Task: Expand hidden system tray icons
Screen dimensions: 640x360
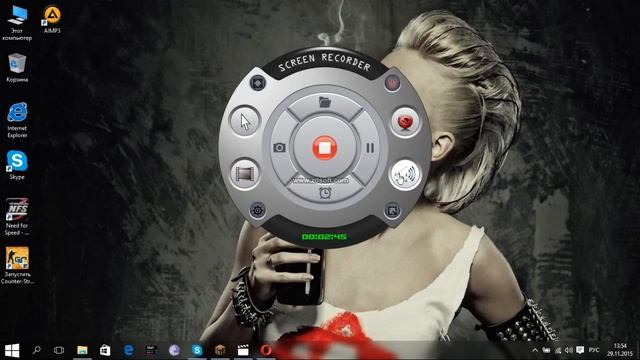Action: 535,350
